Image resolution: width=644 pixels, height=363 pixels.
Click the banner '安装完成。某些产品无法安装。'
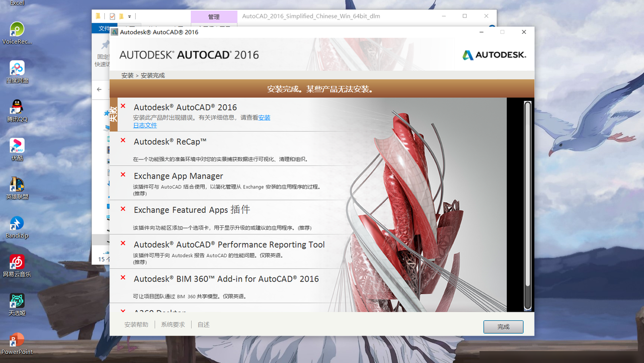point(320,90)
